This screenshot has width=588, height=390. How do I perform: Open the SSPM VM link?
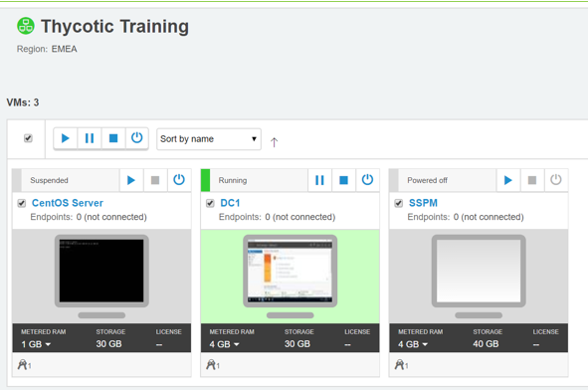[423, 203]
